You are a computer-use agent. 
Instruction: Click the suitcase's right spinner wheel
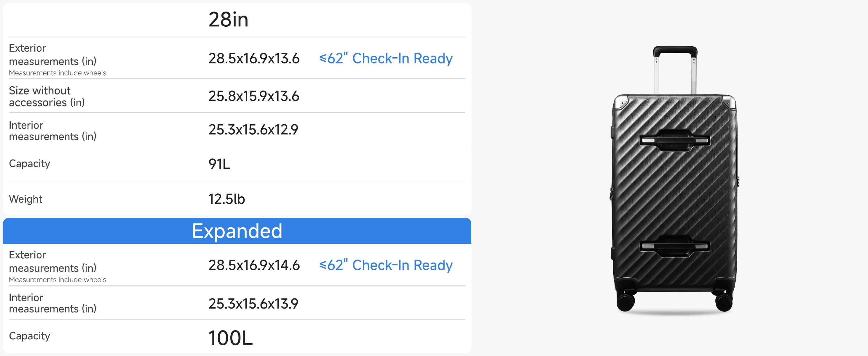tap(723, 301)
